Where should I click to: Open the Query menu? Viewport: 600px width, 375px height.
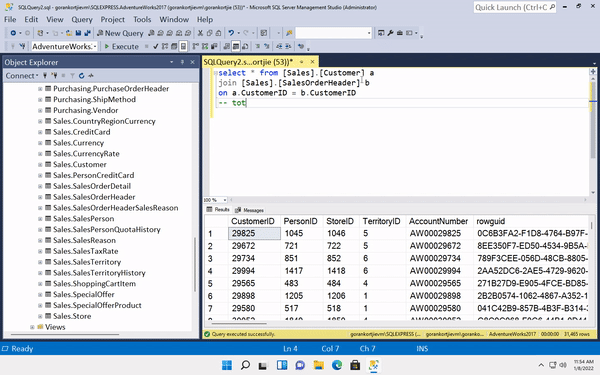coord(82,20)
